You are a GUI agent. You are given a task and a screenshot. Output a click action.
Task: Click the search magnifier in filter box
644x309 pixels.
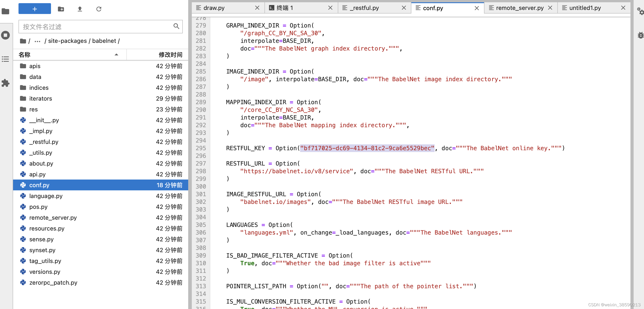176,26
